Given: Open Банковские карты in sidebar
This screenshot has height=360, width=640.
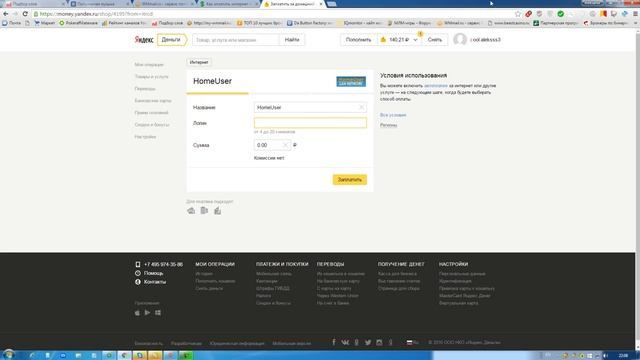Looking at the screenshot, I should pos(153,100).
